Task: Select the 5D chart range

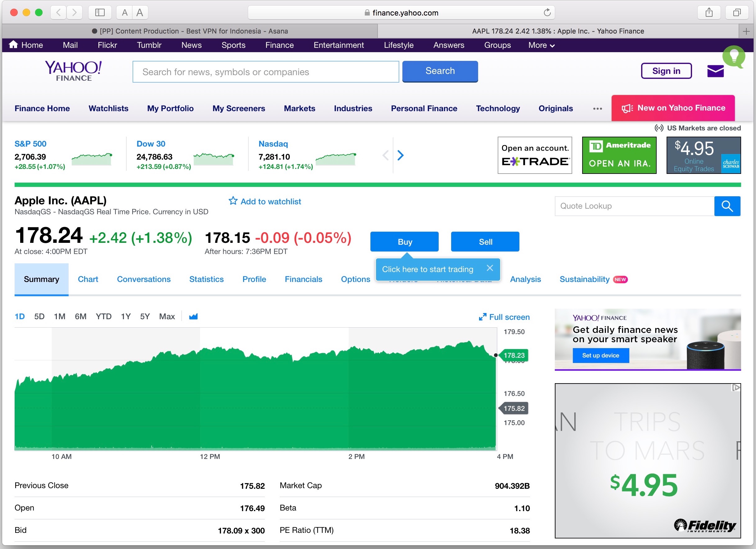Action: pos(39,316)
